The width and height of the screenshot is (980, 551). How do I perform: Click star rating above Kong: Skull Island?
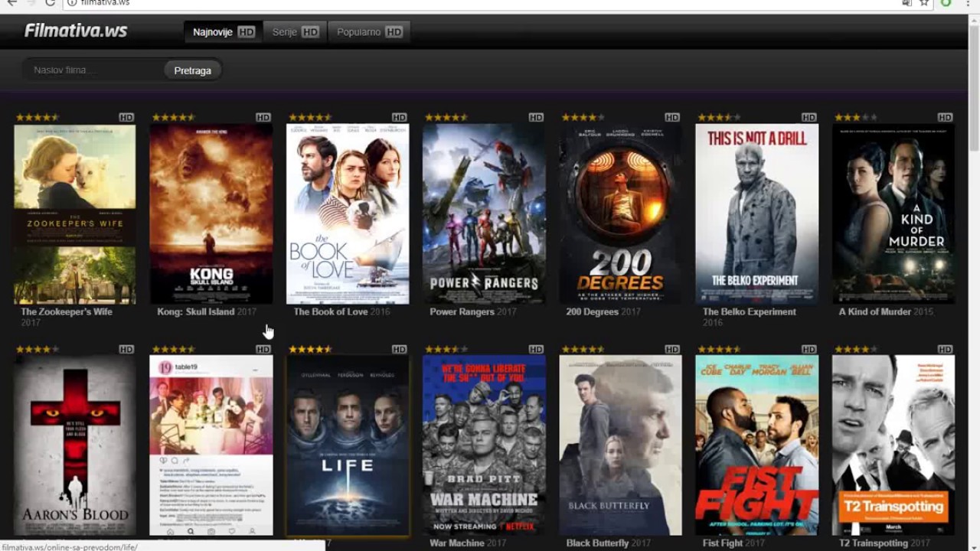(173, 117)
